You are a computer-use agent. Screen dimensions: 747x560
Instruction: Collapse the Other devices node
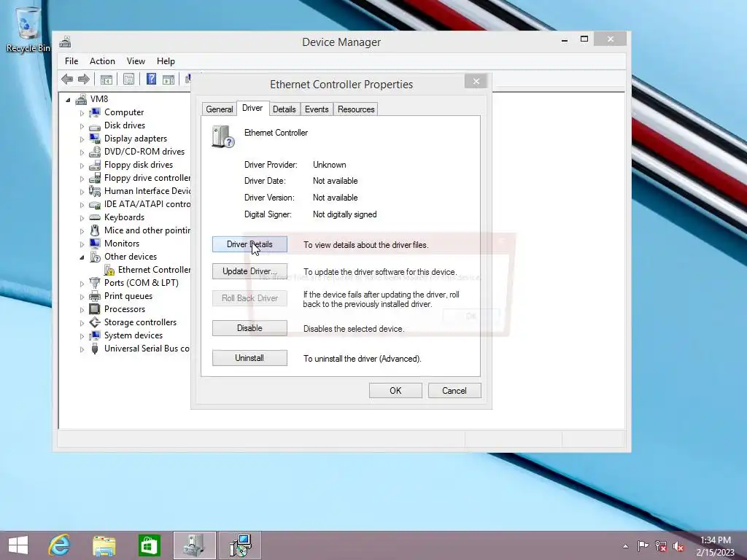coord(82,257)
